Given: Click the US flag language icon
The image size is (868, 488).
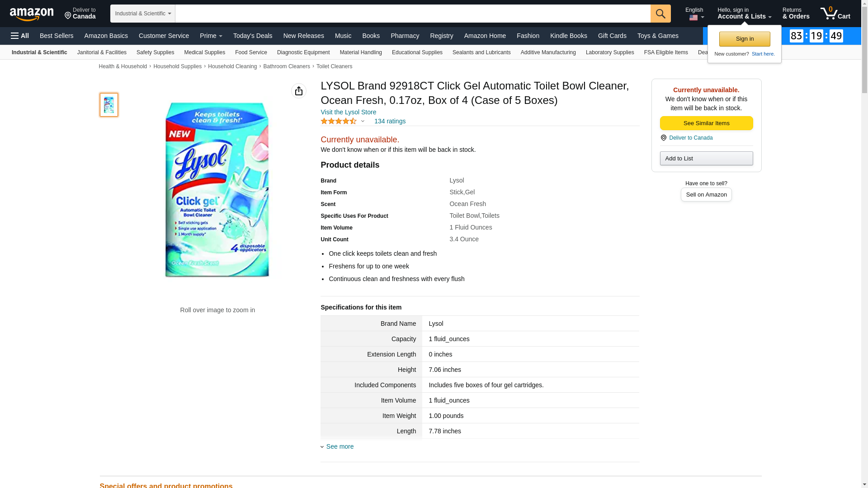Looking at the screenshot, I should (693, 18).
